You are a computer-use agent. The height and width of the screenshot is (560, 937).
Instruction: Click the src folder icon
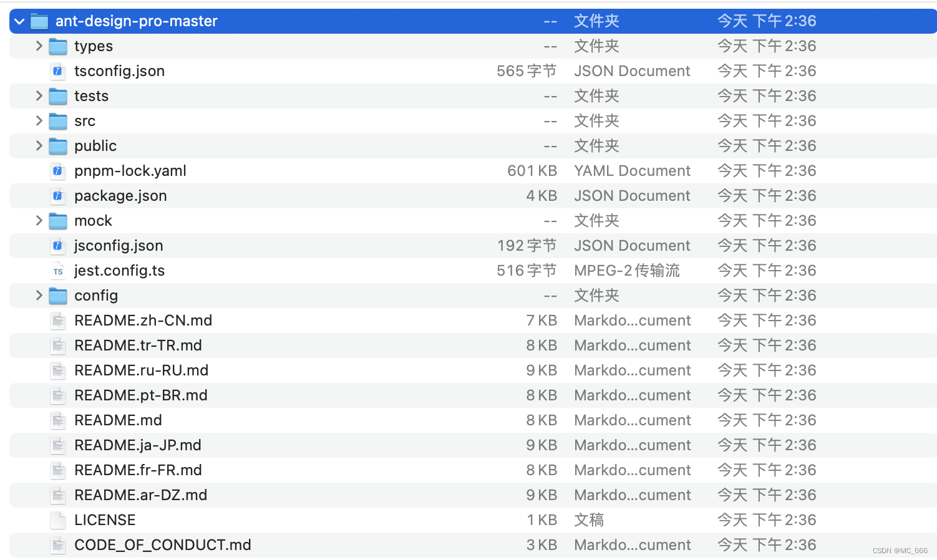click(x=58, y=121)
